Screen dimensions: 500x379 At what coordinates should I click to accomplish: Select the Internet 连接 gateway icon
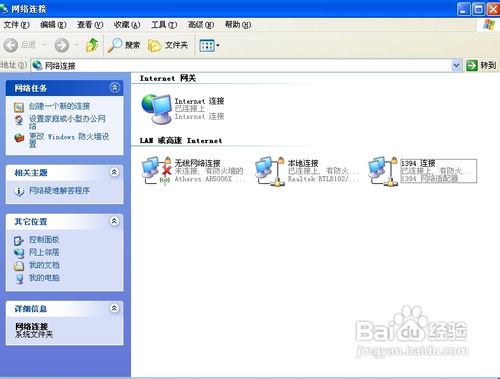pos(156,109)
